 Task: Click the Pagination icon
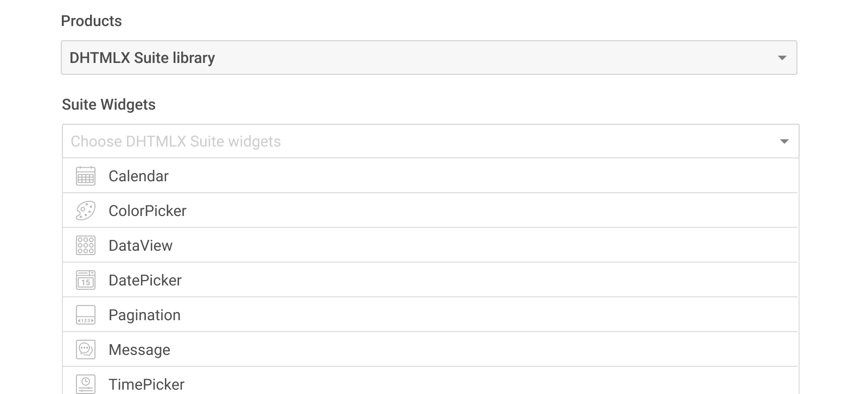(86, 315)
